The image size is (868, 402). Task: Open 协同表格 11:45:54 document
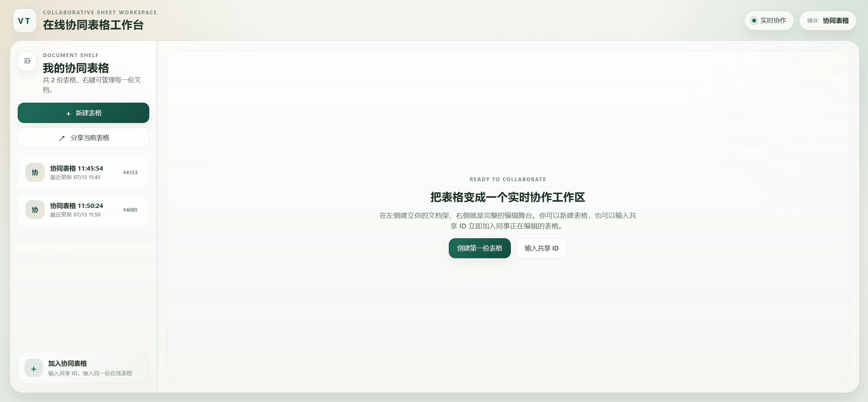[83, 172]
